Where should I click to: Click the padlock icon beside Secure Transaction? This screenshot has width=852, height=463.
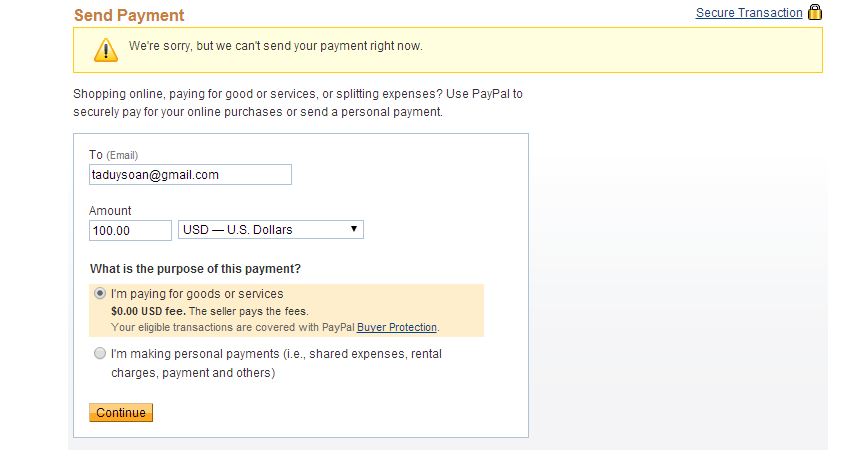814,13
